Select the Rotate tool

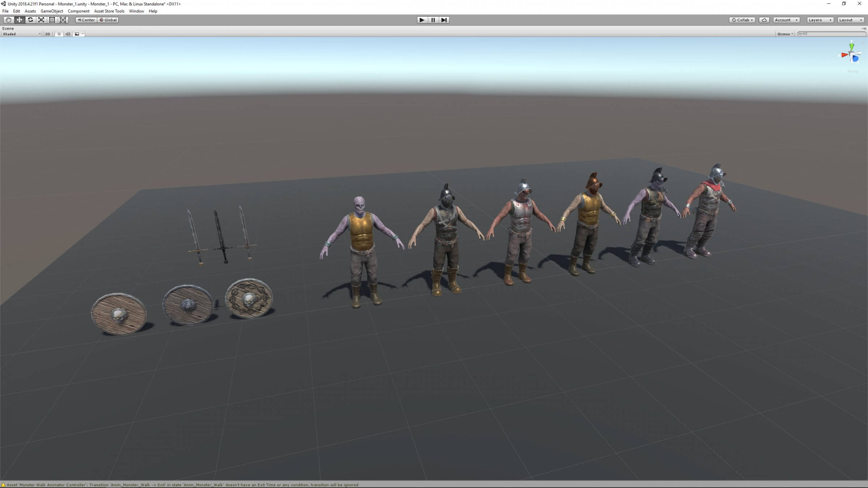(30, 20)
